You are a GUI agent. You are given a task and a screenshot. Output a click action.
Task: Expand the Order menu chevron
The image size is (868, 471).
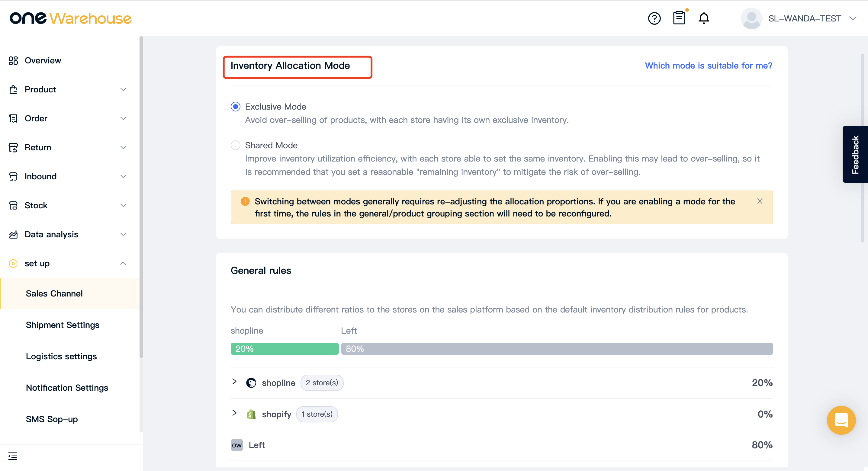point(123,119)
